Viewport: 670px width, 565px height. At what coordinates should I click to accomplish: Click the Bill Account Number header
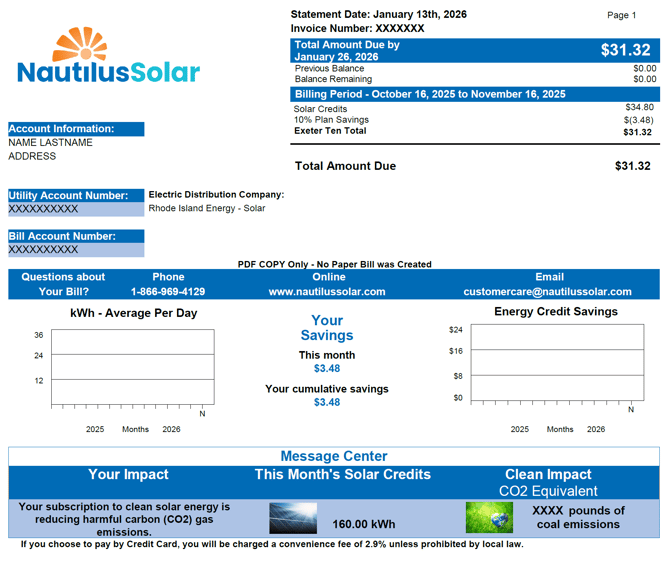pyautogui.click(x=76, y=236)
